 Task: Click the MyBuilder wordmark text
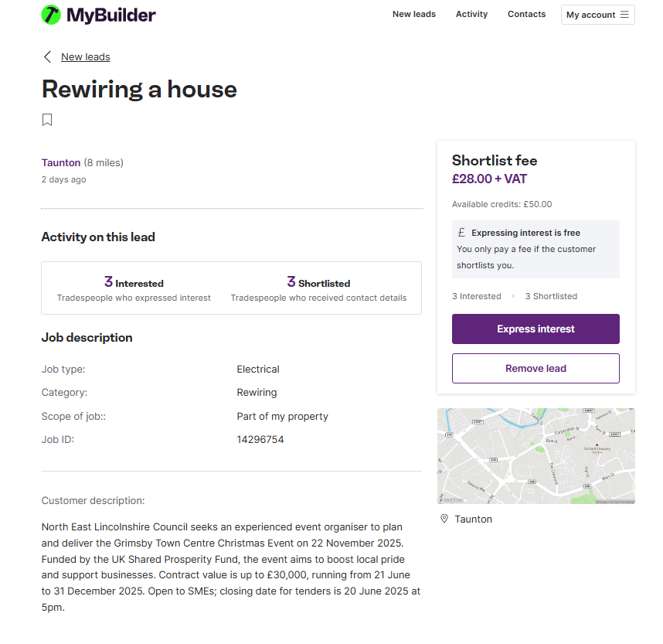(111, 15)
